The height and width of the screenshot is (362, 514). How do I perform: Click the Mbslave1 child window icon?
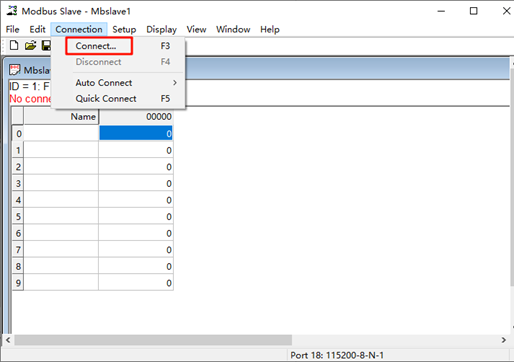pyautogui.click(x=15, y=70)
